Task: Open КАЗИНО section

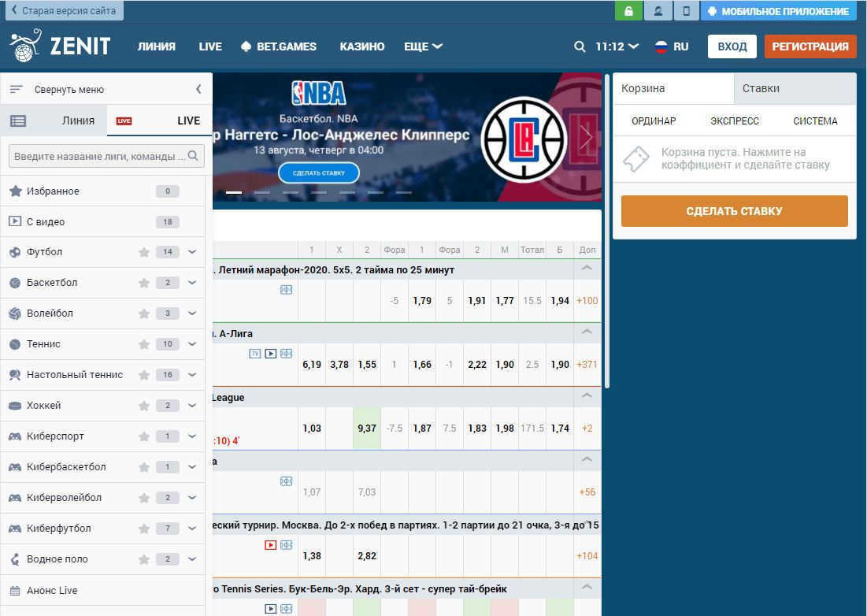Action: [x=362, y=46]
